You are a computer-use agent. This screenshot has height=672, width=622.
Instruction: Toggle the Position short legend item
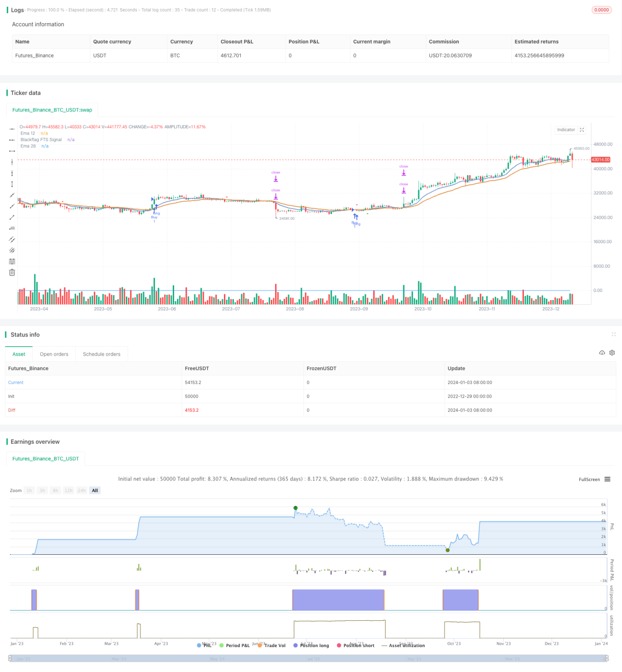coord(355,645)
